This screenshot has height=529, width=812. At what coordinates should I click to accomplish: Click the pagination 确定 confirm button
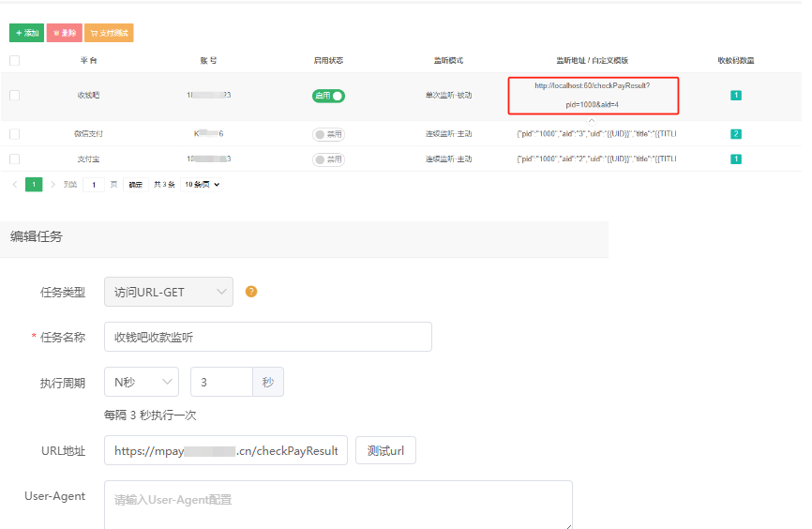coord(136,185)
